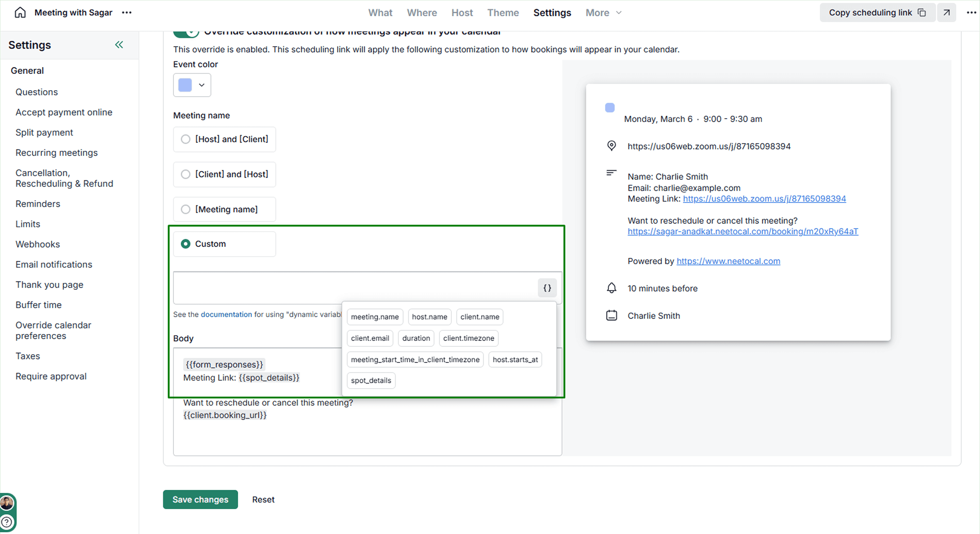This screenshot has height=534, width=980.
Task: Open the dynamic variables curly braces button
Action: click(x=547, y=288)
